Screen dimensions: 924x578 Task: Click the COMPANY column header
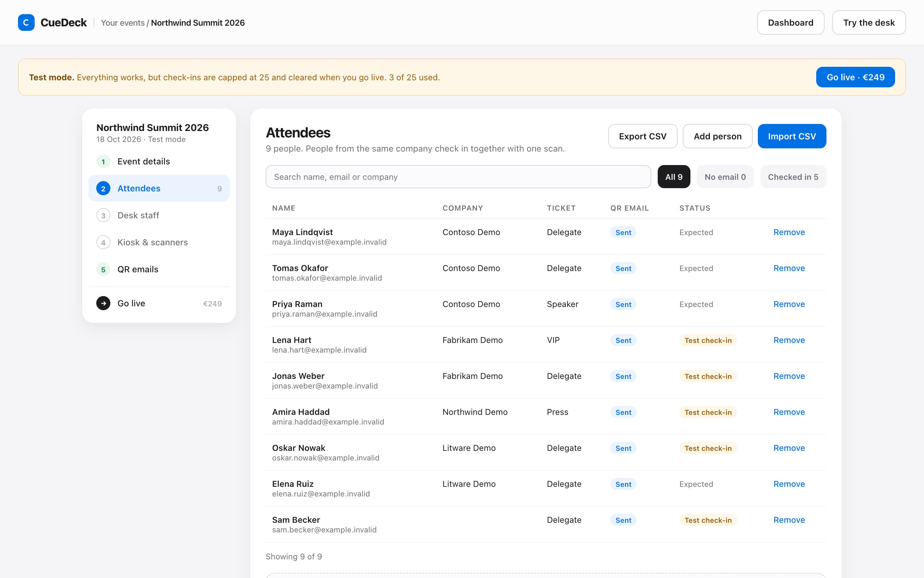[463, 208]
